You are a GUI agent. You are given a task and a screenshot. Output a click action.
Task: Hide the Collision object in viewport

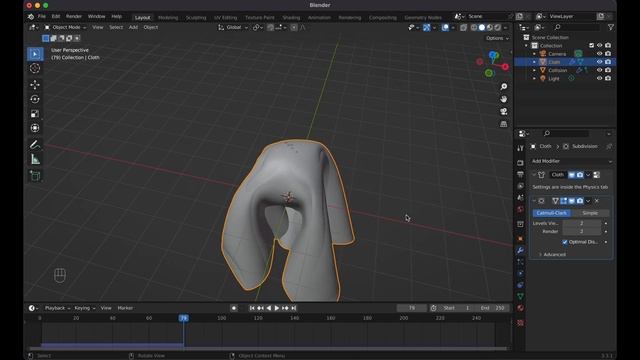point(599,70)
